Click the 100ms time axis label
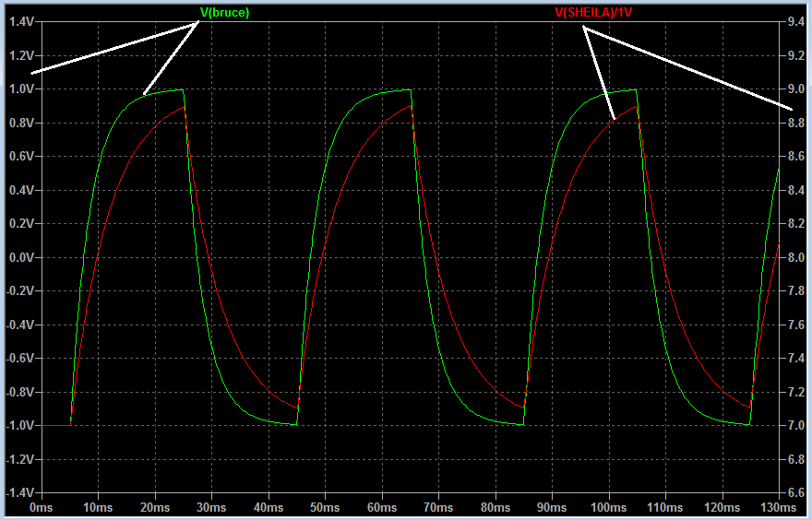The width and height of the screenshot is (812, 520). pos(609,508)
